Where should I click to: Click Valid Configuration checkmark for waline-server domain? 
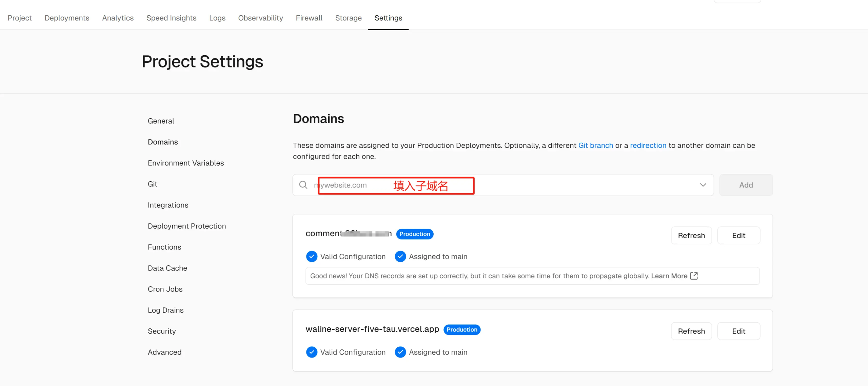click(x=312, y=352)
